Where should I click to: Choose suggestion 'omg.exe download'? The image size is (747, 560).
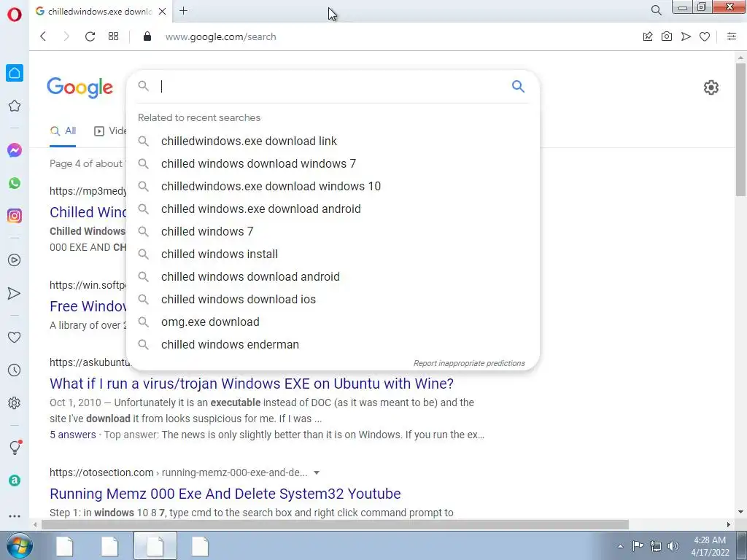333,322
